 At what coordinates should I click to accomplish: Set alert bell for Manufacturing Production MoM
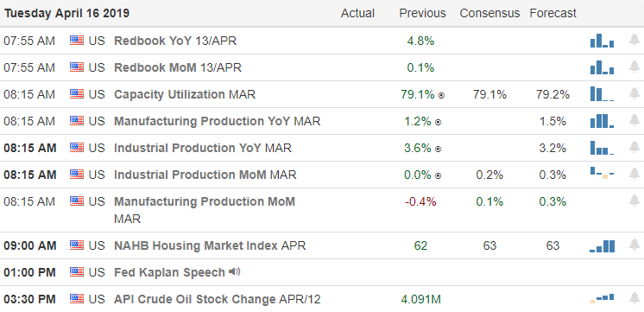[x=635, y=201]
